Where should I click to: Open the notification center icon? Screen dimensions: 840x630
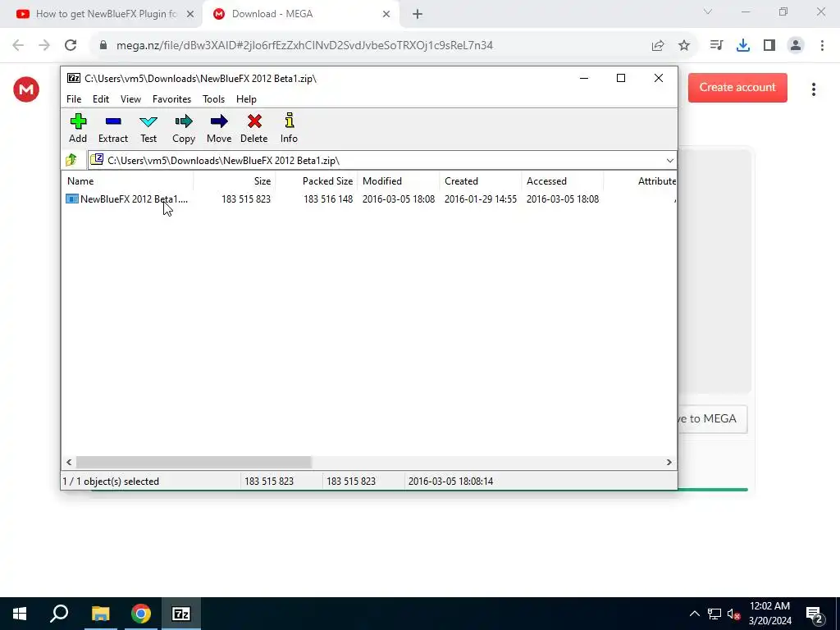815,615
